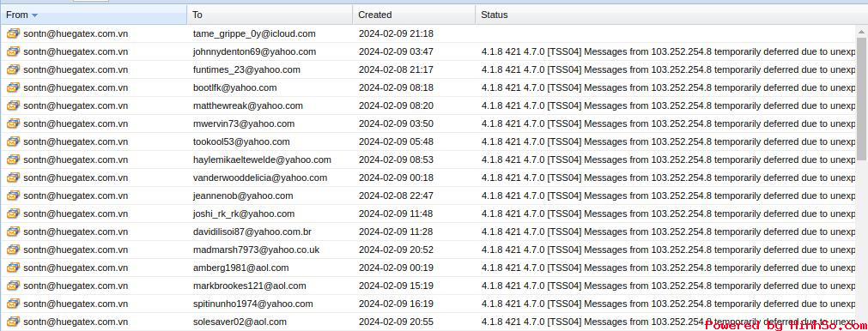Click created time 2024-02-09 16:19
The width and height of the screenshot is (868, 331).
point(396,304)
